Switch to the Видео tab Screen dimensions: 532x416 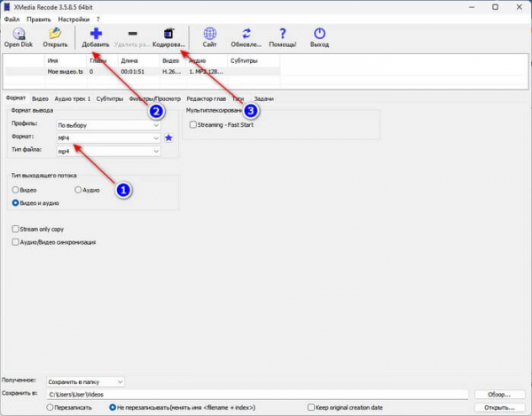40,98
